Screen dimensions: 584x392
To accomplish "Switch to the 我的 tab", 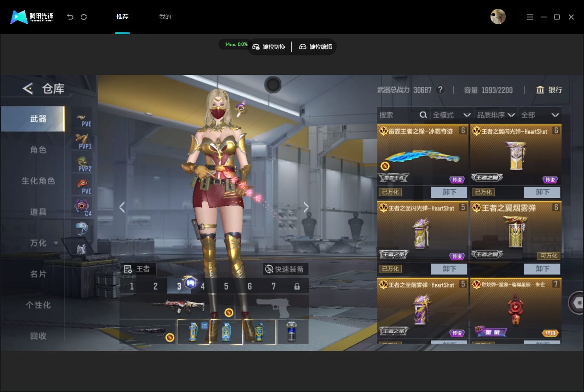I will point(165,17).
